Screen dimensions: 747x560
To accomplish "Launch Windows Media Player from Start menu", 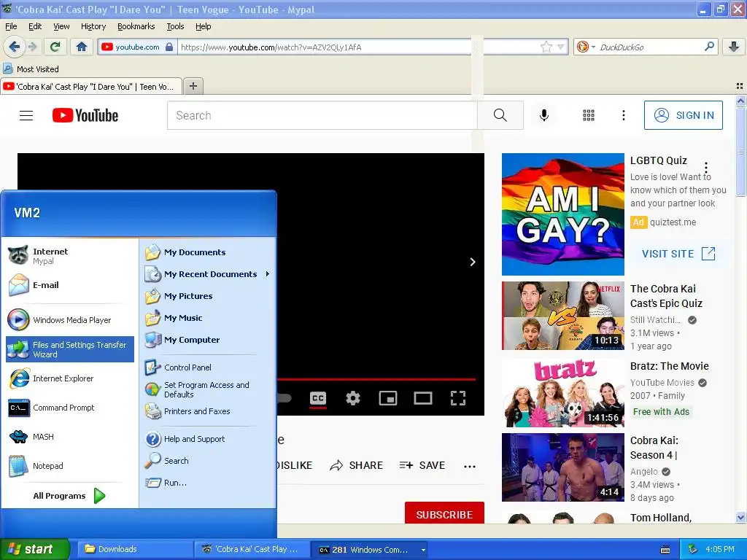I will (x=70, y=320).
